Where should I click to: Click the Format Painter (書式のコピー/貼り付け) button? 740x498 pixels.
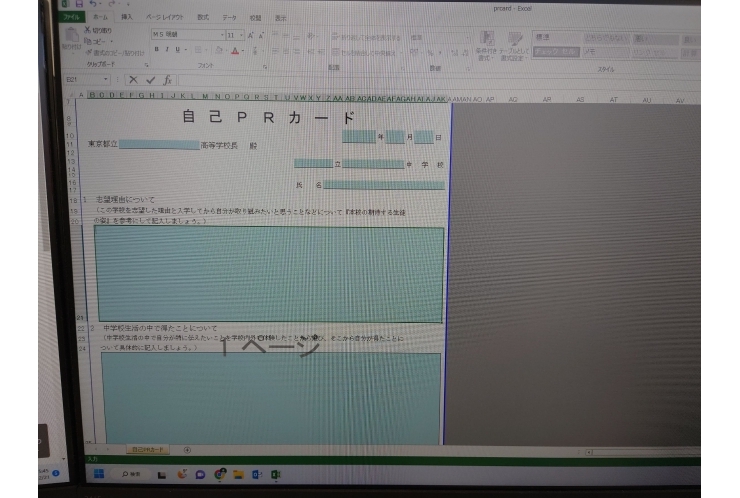tap(115, 53)
